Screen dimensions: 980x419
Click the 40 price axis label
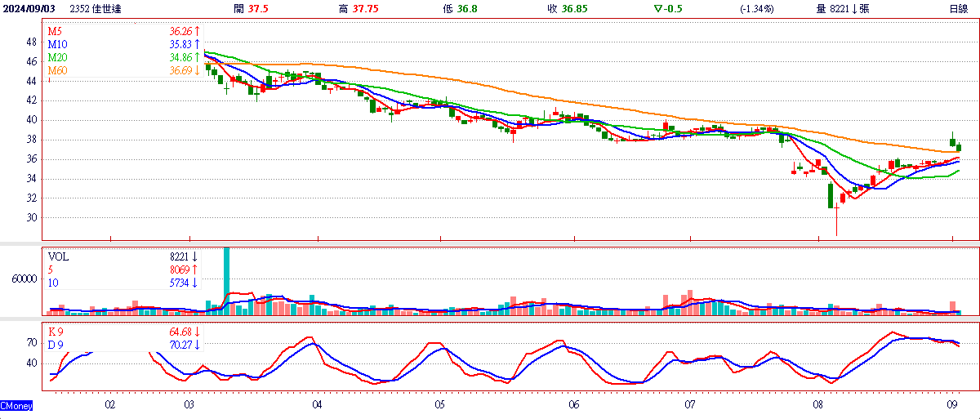[31, 120]
